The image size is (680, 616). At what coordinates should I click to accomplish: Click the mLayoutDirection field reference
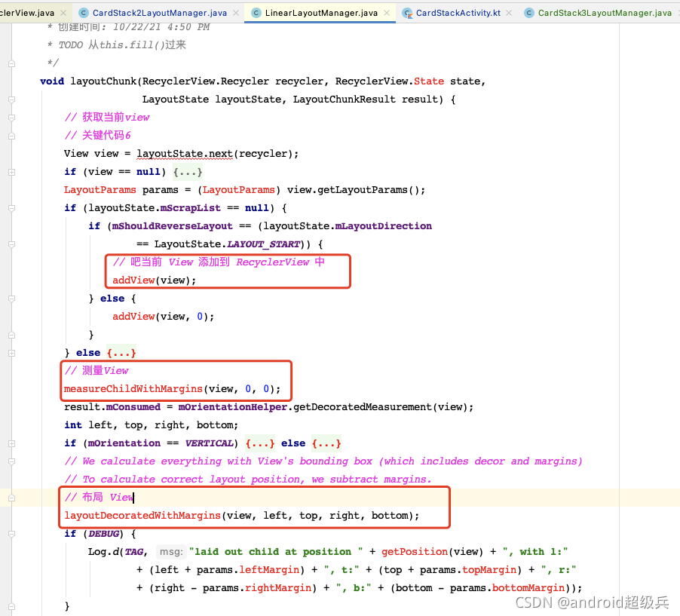click(384, 226)
